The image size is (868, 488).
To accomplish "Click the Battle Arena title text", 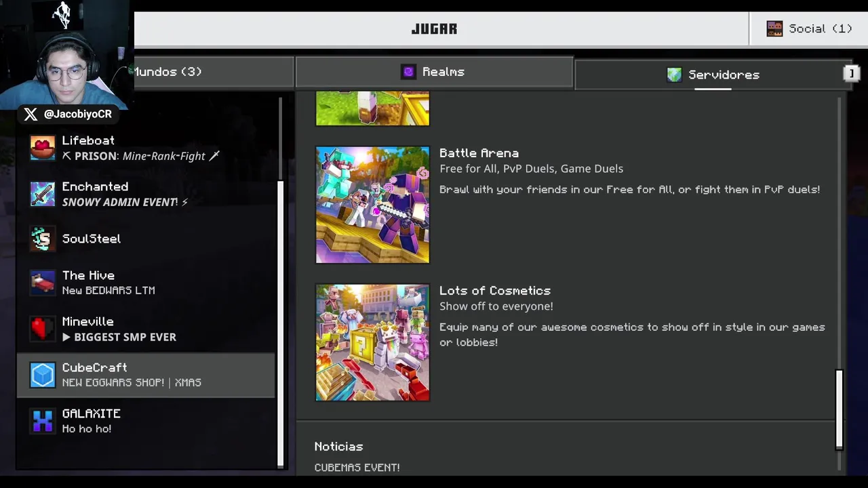I will tap(479, 153).
